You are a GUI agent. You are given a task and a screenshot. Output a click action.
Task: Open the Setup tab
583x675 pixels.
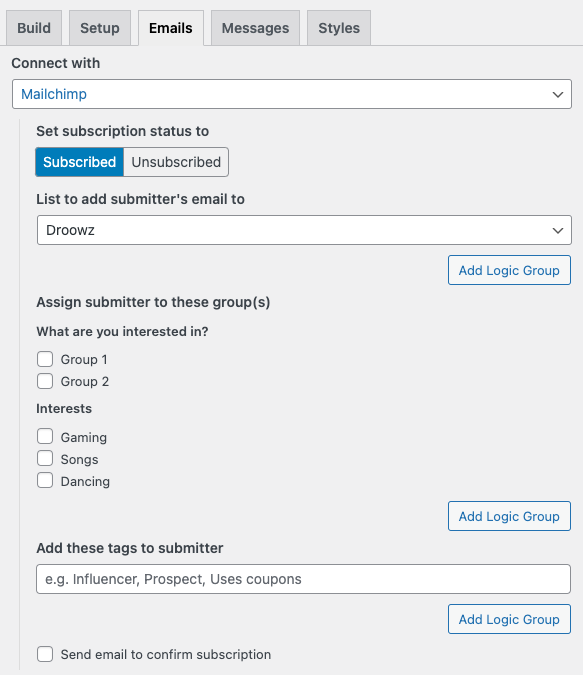tap(100, 28)
